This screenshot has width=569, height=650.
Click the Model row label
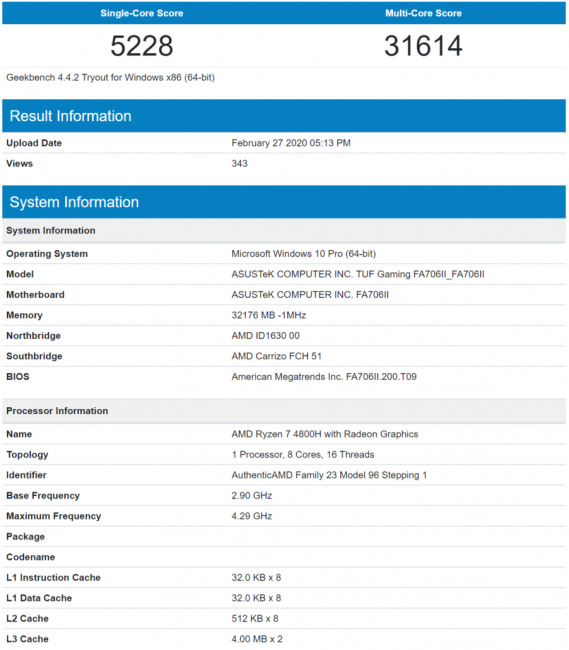coord(20,274)
